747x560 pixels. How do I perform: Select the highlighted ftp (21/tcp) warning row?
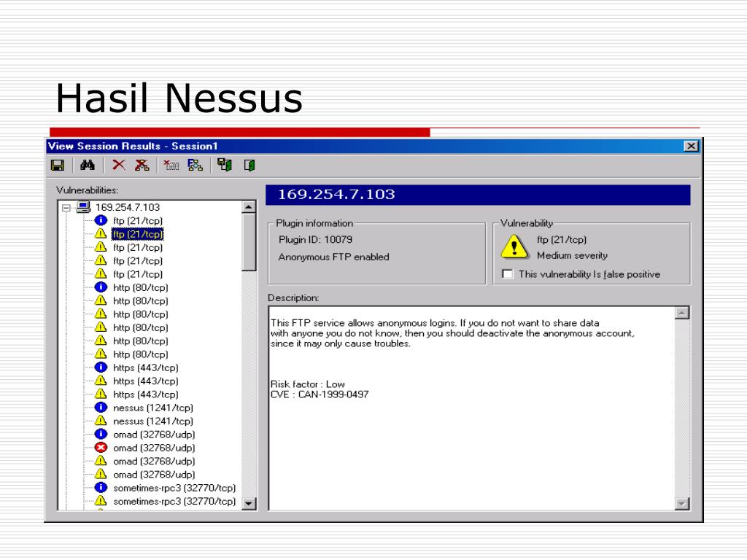click(x=138, y=234)
